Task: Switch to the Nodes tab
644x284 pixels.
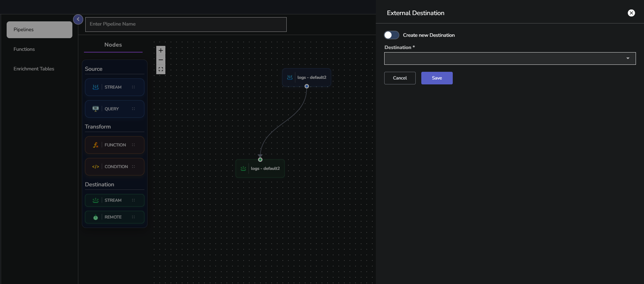Action: click(113, 45)
